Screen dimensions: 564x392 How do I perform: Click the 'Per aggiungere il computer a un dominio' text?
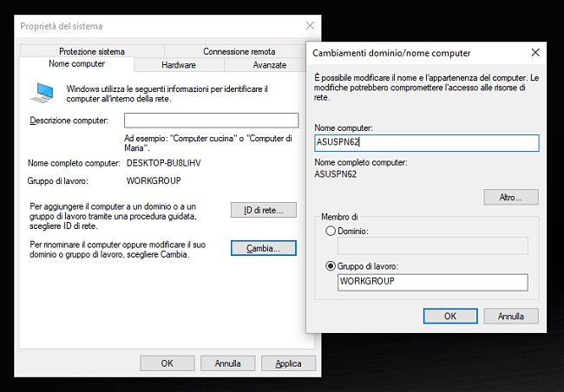pos(114,216)
